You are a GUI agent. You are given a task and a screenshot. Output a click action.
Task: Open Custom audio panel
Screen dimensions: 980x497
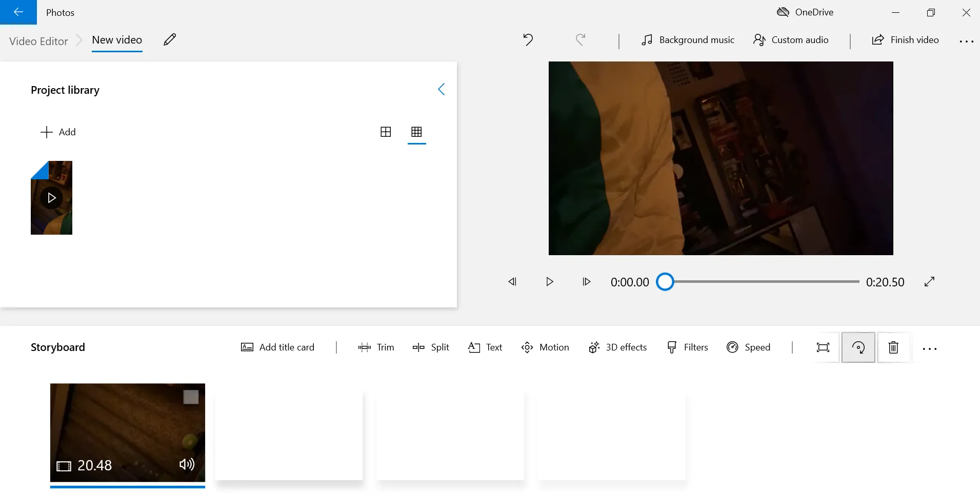[x=791, y=40]
